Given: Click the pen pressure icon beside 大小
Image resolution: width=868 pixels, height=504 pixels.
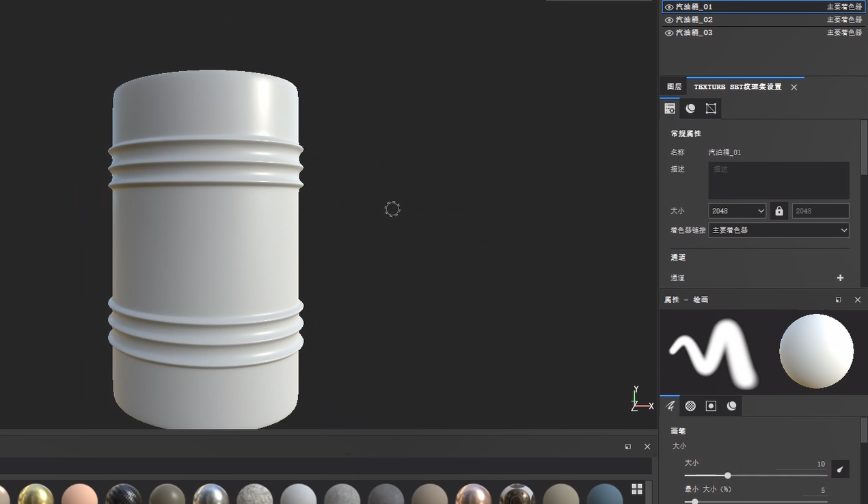Looking at the screenshot, I should tap(840, 469).
